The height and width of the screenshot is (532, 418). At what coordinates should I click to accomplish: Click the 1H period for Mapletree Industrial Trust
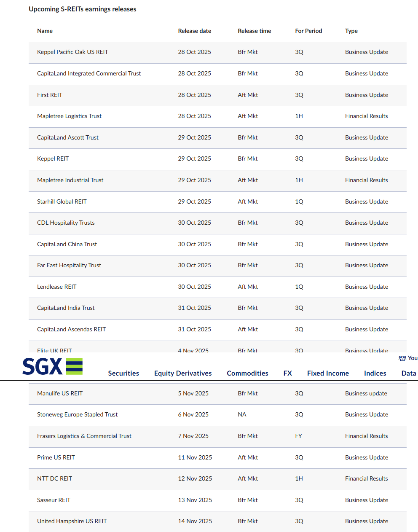tap(299, 180)
